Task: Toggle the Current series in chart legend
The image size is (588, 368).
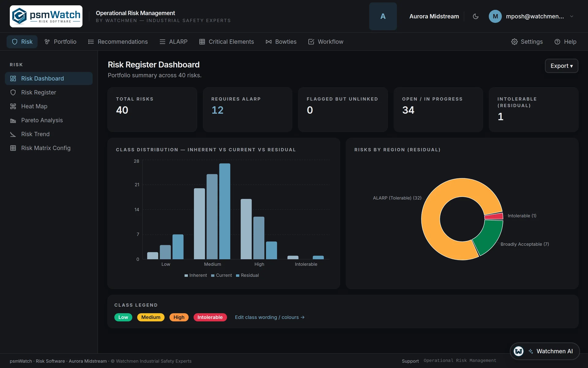Action: pos(221,275)
